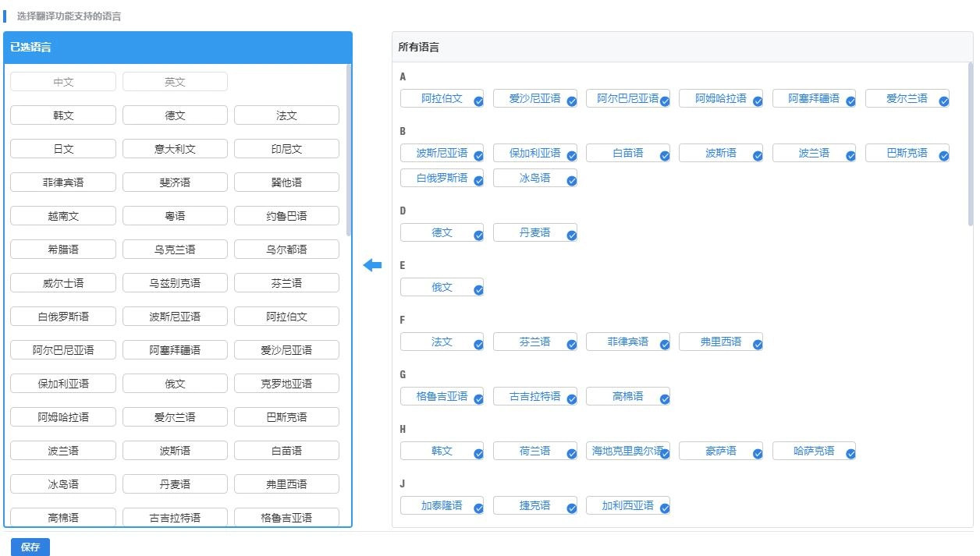Click checkmark icon on 高棉语 tag
The image size is (980, 556).
(x=664, y=400)
